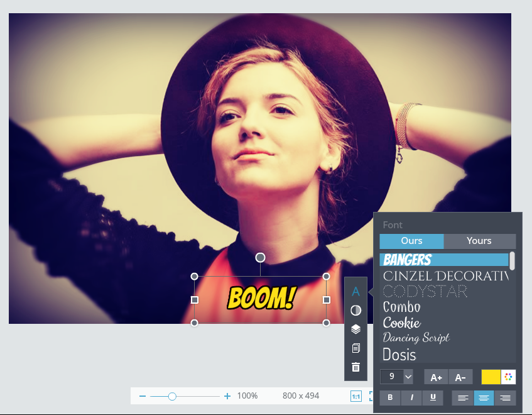
Task: Increase text size with A+ button
Action: pyautogui.click(x=436, y=377)
